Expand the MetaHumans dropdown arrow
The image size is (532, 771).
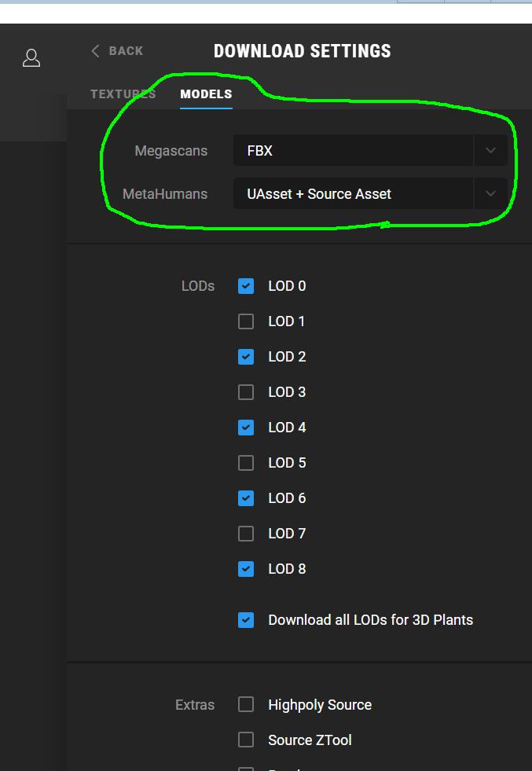tap(490, 194)
